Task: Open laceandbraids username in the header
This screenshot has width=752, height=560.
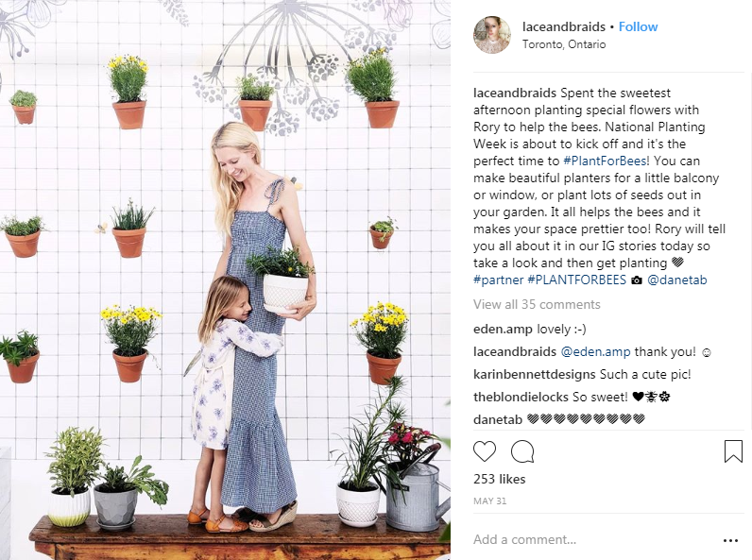Action: (563, 26)
